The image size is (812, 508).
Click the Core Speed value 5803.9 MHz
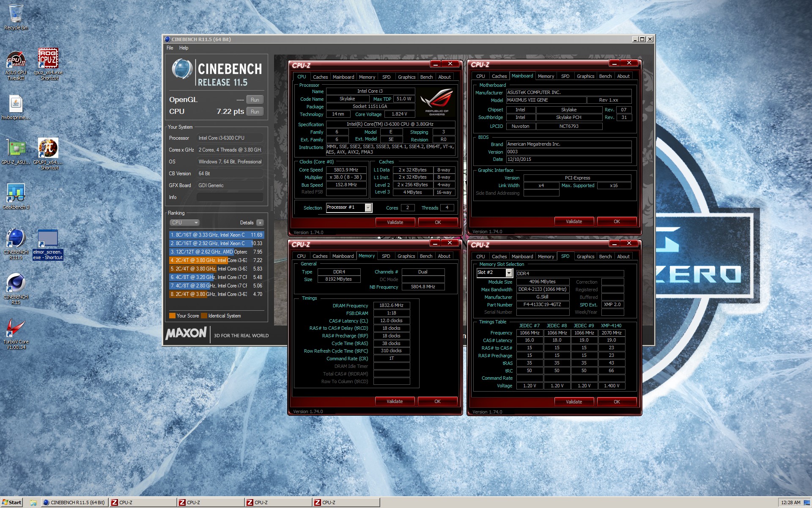coord(346,170)
